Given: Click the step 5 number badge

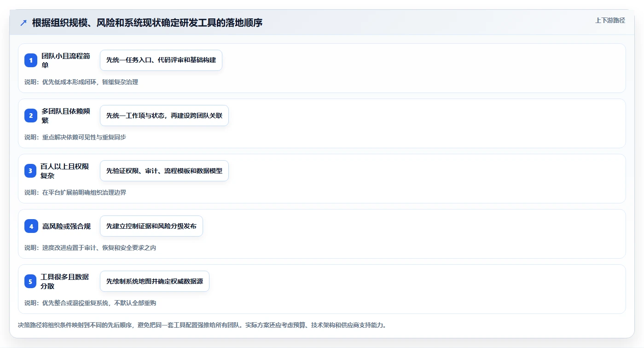Looking at the screenshot, I should (31, 281).
